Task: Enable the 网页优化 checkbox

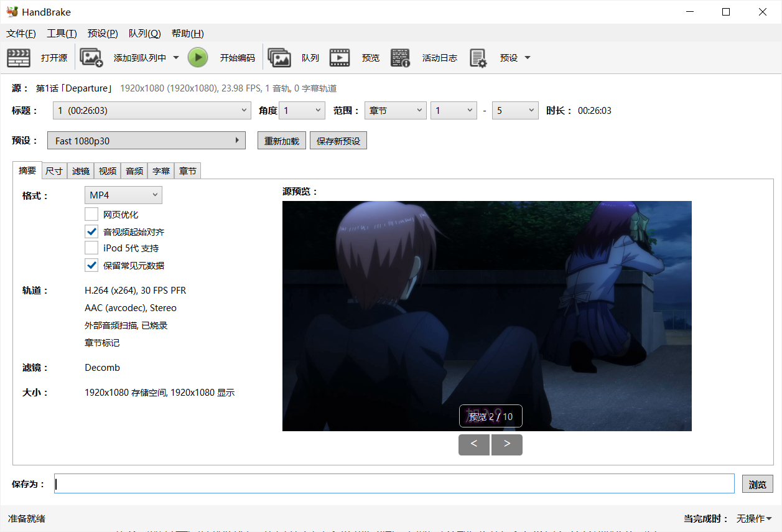Action: [91, 215]
